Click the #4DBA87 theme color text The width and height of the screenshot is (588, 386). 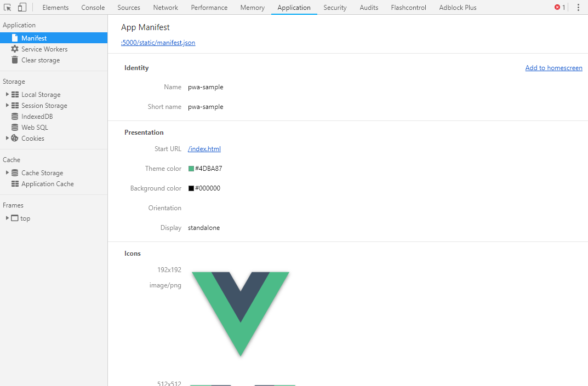[x=208, y=169]
